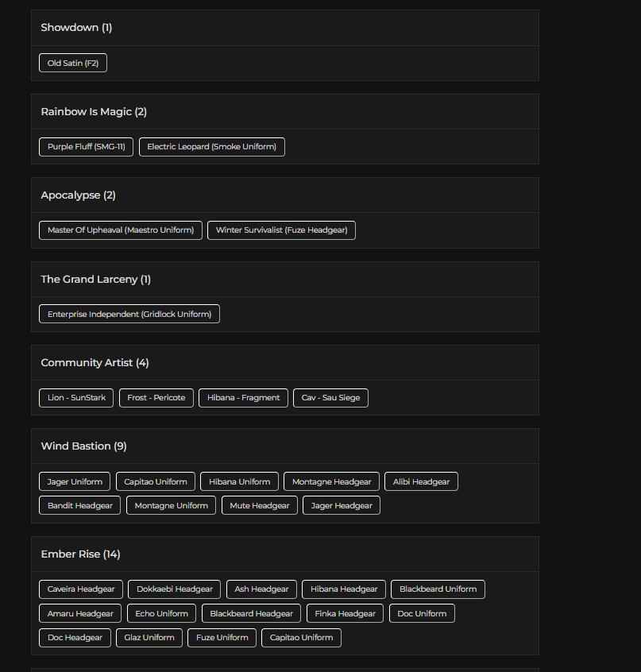The height and width of the screenshot is (672, 641).
Task: Select the Caveira Headgear item
Action: (x=81, y=589)
